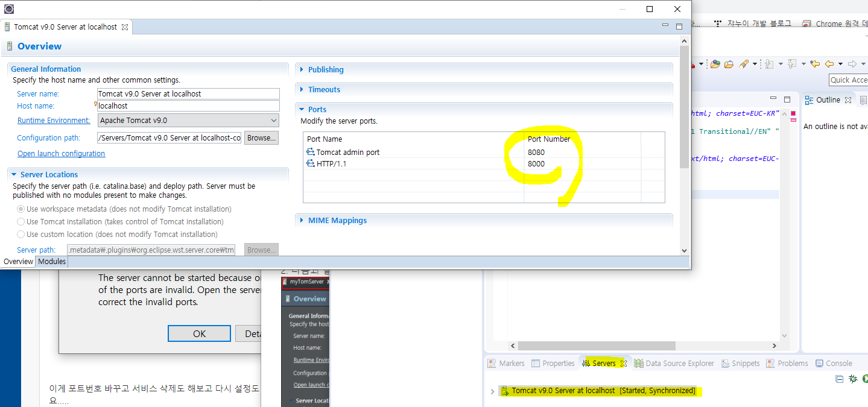The height and width of the screenshot is (407, 868).
Task: Open the Console view tab
Action: tap(834, 364)
